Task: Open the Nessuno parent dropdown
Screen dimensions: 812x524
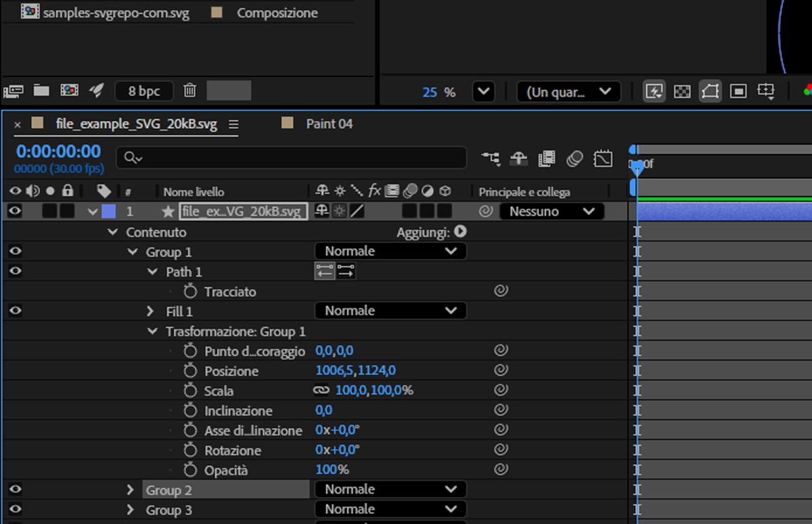Action: click(x=551, y=212)
